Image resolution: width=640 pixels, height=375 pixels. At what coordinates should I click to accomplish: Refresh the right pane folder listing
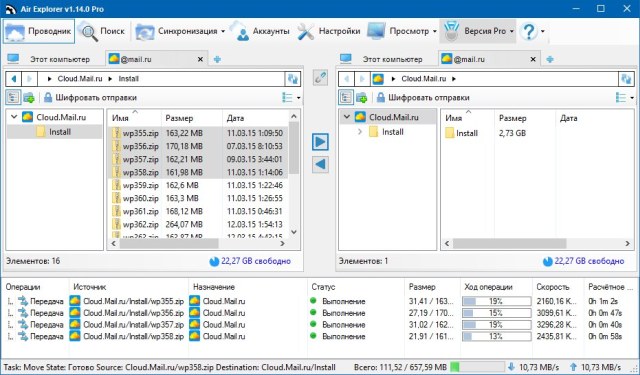(x=626, y=79)
